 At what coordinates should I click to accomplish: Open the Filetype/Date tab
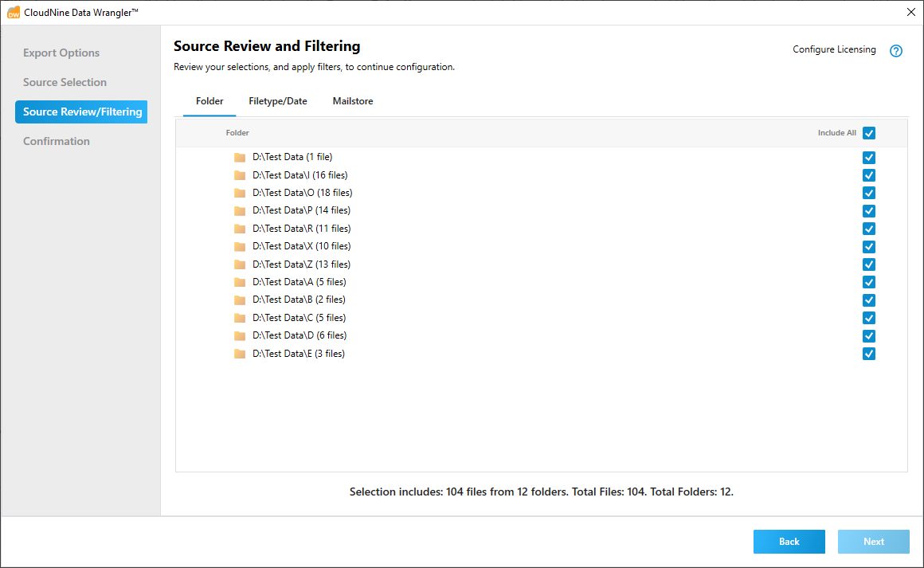(x=277, y=101)
